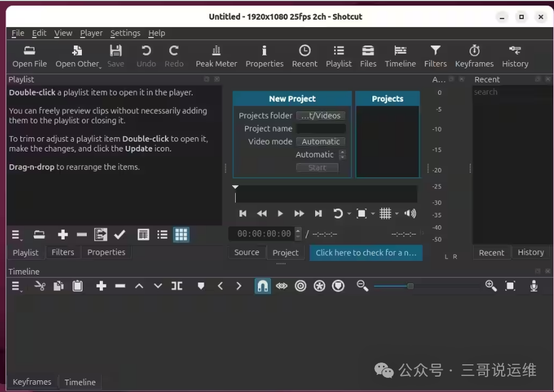
Task: Click the check for new version link
Action: (366, 252)
